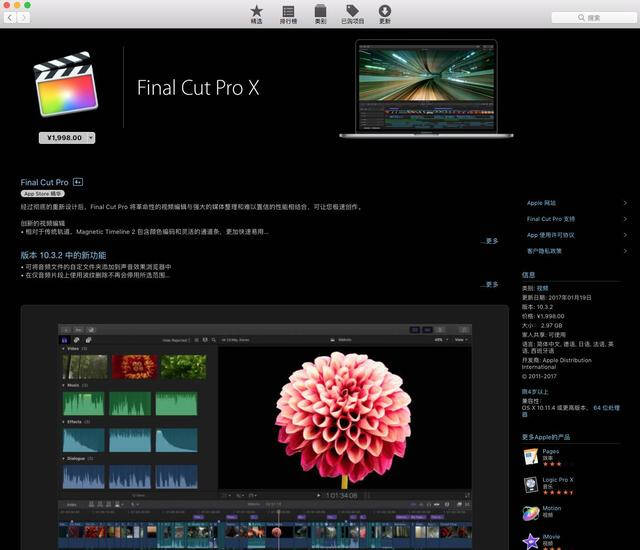Image resolution: width=640 pixels, height=550 pixels.
Task: Click the Pages star rating
Action: (x=552, y=464)
